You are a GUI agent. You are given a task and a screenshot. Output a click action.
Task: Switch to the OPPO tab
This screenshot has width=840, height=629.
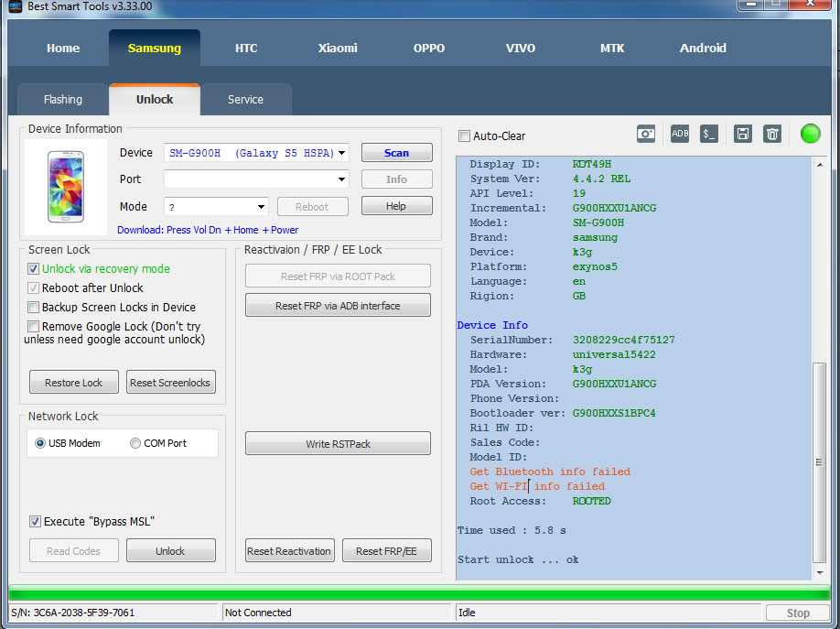point(429,49)
